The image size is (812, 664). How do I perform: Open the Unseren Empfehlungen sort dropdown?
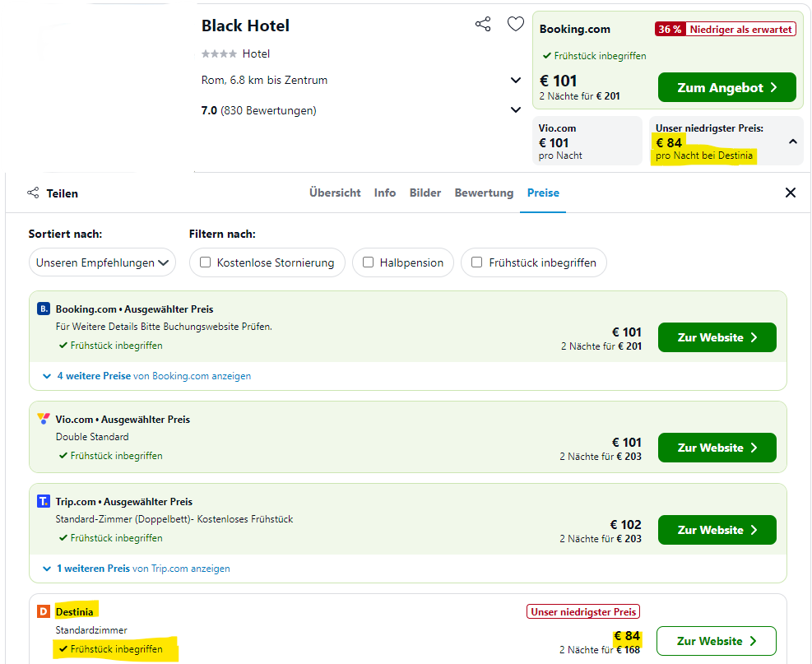pos(103,262)
